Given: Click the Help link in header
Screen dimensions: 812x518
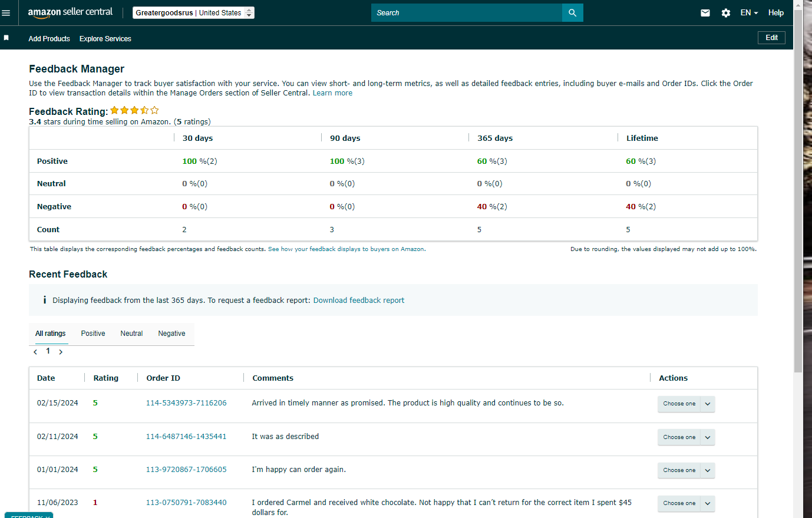Looking at the screenshot, I should click(x=776, y=12).
